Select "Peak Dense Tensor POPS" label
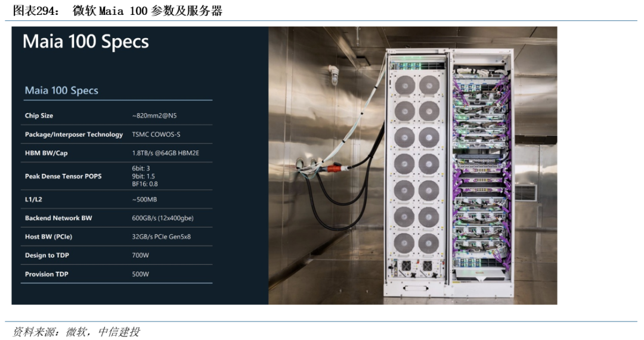 63,176
